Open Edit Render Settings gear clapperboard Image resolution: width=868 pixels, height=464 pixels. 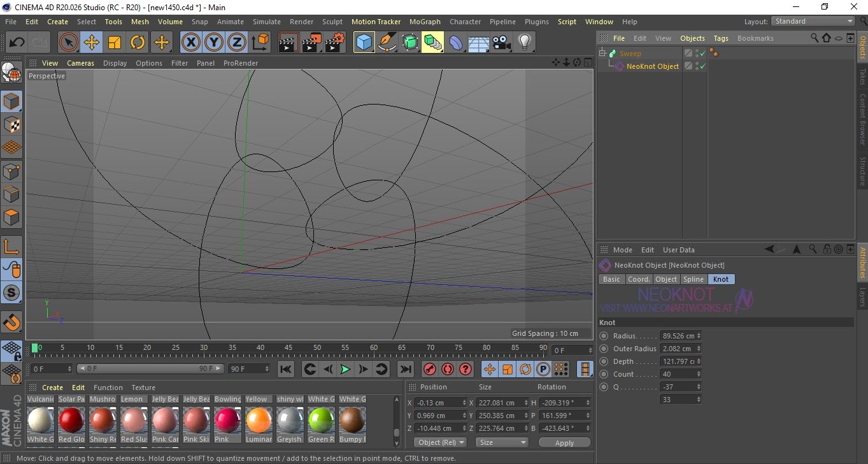pyautogui.click(x=334, y=43)
